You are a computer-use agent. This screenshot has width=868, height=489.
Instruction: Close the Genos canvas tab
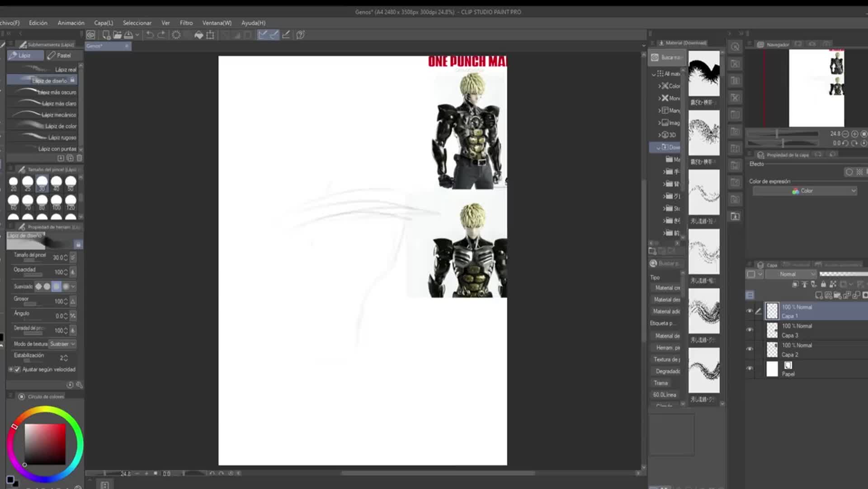127,46
